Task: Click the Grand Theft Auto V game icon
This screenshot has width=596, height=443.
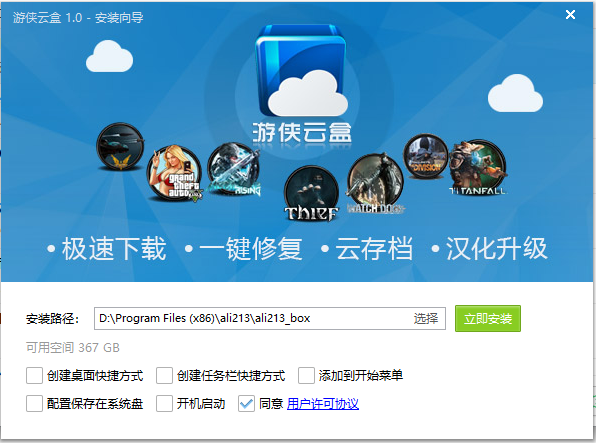Action: click(174, 173)
